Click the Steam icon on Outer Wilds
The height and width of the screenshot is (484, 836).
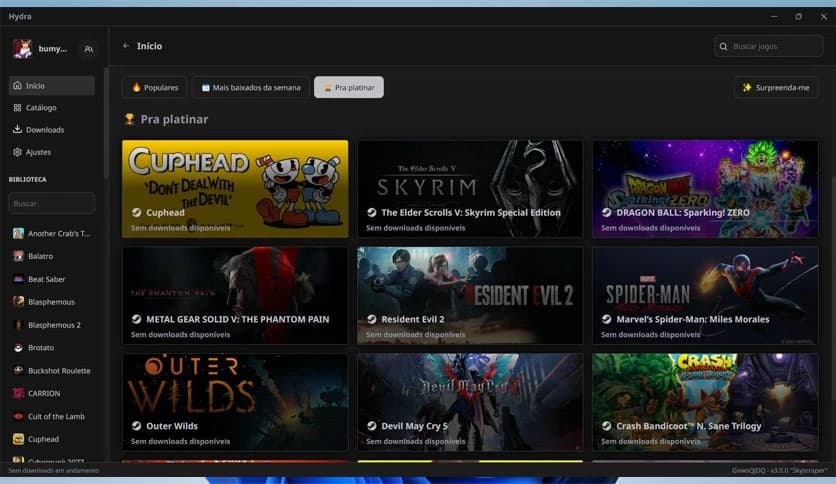136,425
